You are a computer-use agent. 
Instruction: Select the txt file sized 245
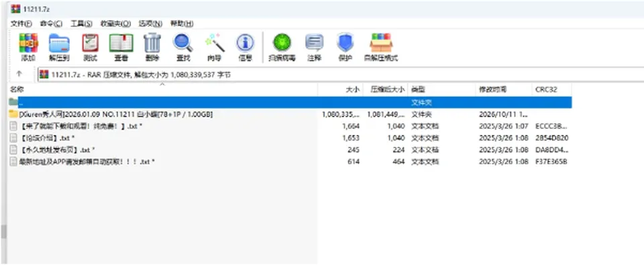pyautogui.click(x=57, y=150)
